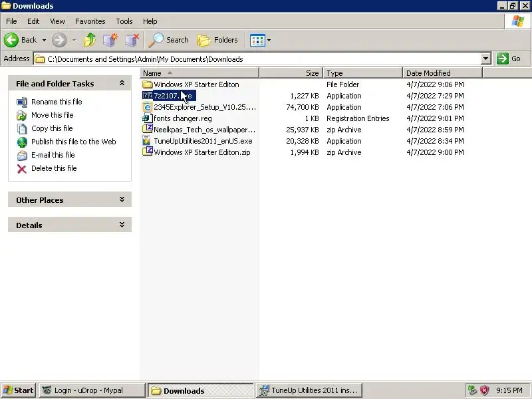Open the View menu
This screenshot has width=532, height=399.
57,21
